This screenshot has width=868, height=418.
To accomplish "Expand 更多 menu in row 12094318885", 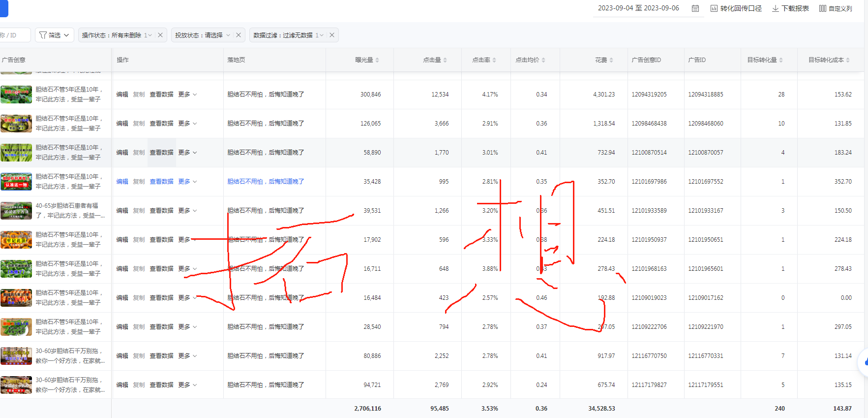I will [x=187, y=95].
